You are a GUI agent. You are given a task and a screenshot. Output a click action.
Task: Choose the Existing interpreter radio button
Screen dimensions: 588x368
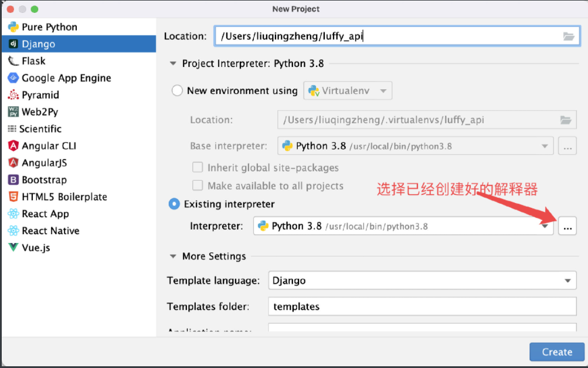(175, 204)
